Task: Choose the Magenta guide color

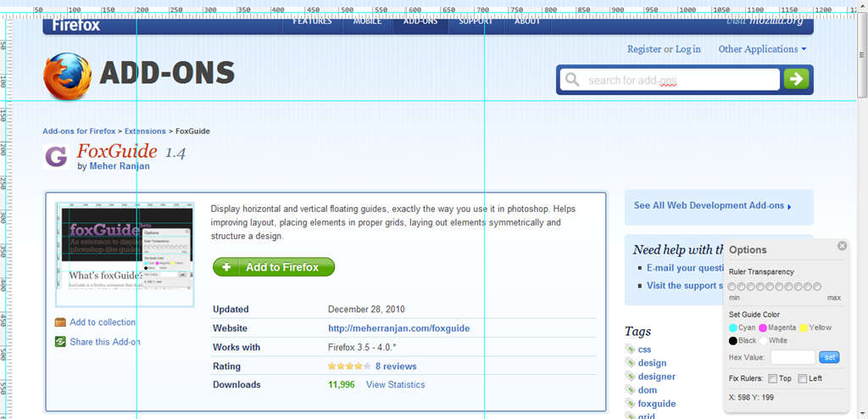Action: click(763, 328)
